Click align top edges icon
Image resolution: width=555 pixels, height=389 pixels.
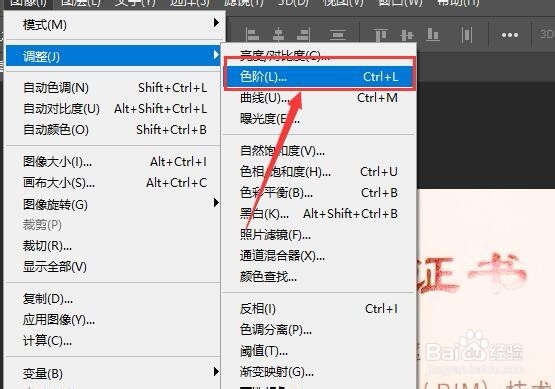381,35
